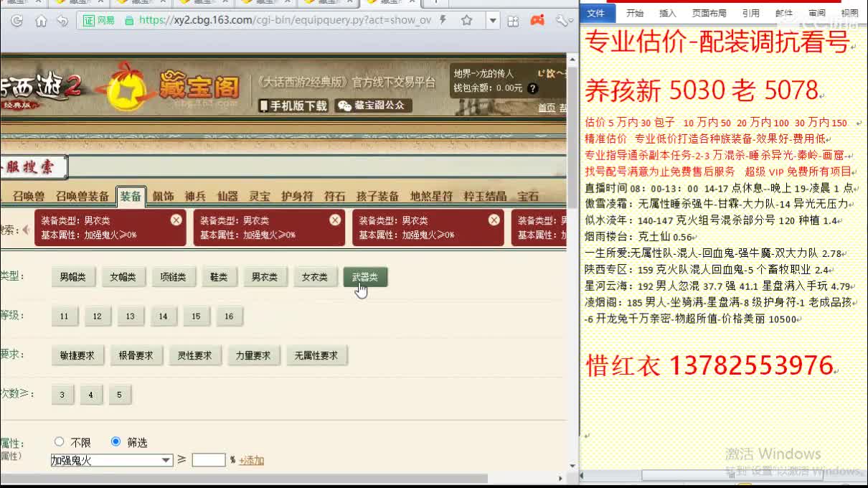Select the 男帽类 equipment type

(x=73, y=277)
